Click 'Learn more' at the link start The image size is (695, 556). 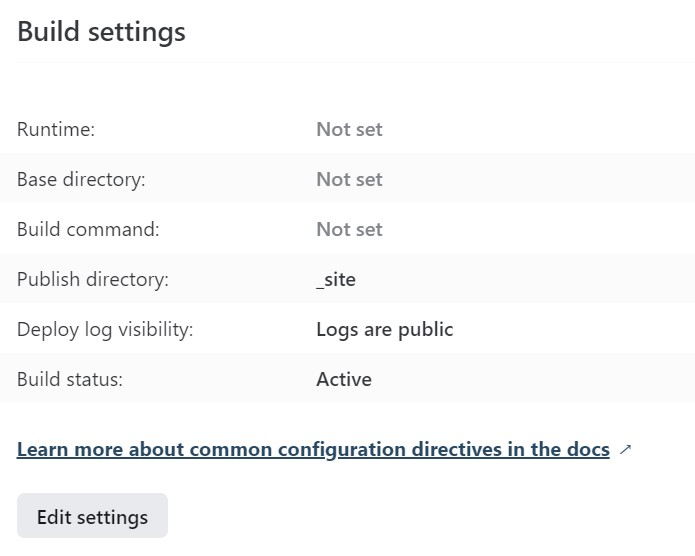click(70, 450)
